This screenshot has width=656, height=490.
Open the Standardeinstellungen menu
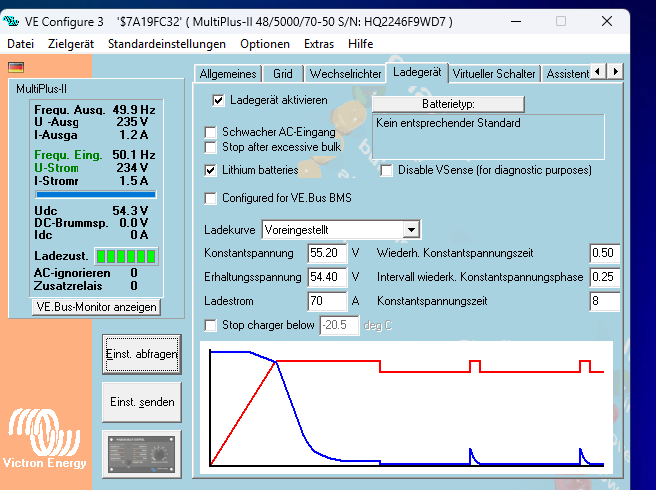point(167,44)
